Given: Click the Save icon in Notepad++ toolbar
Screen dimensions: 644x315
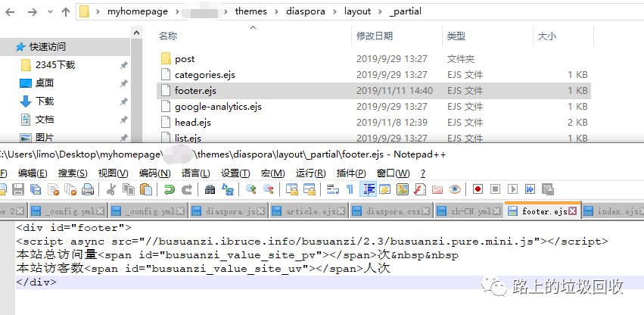Looking at the screenshot, I should click(x=17, y=189).
